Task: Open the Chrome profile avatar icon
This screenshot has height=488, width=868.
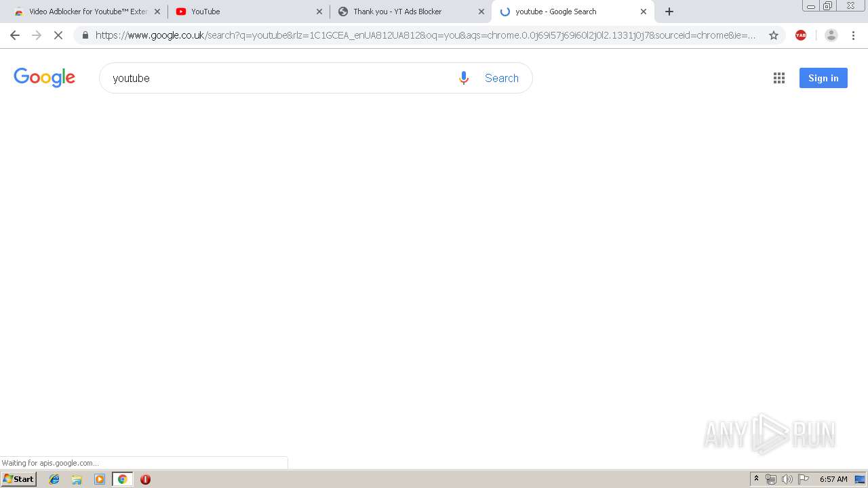Action: tap(831, 35)
